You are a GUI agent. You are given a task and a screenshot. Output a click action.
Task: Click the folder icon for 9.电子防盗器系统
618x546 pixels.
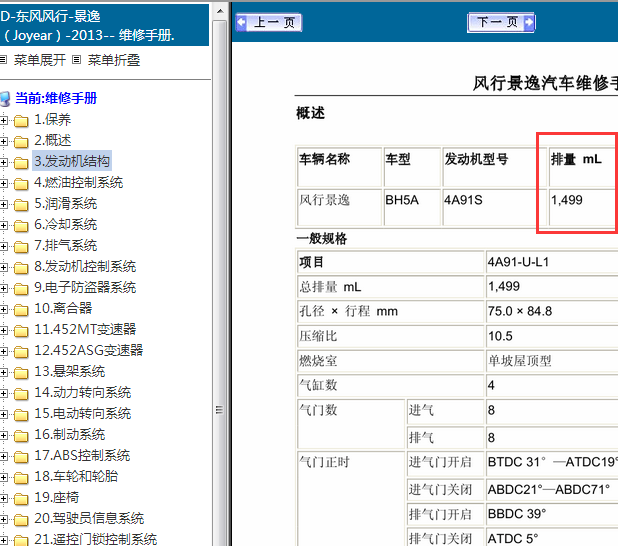click(x=21, y=289)
